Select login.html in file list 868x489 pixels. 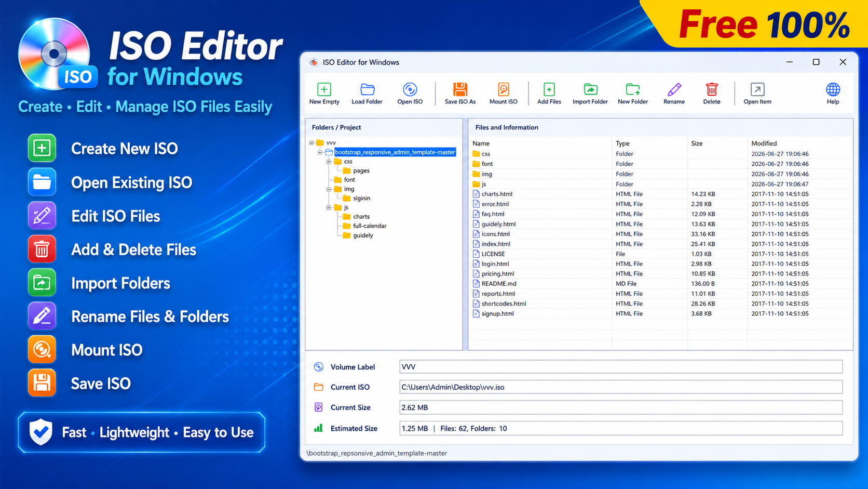point(495,263)
